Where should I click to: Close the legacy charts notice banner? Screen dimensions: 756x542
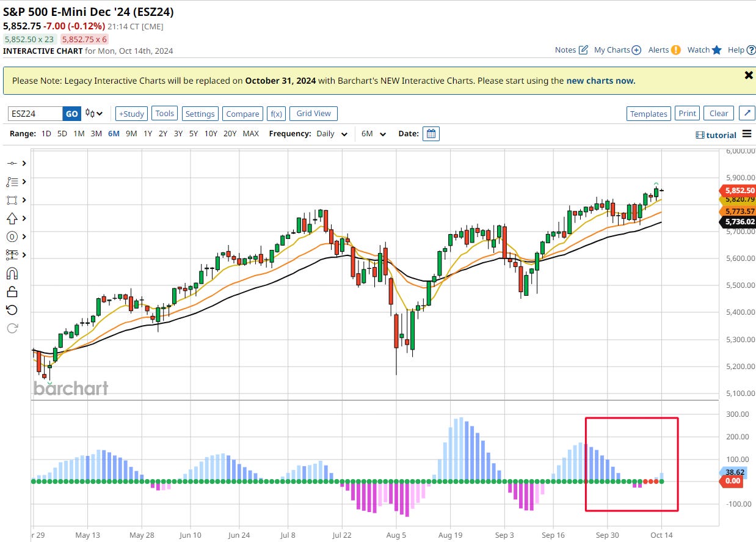tap(749, 75)
